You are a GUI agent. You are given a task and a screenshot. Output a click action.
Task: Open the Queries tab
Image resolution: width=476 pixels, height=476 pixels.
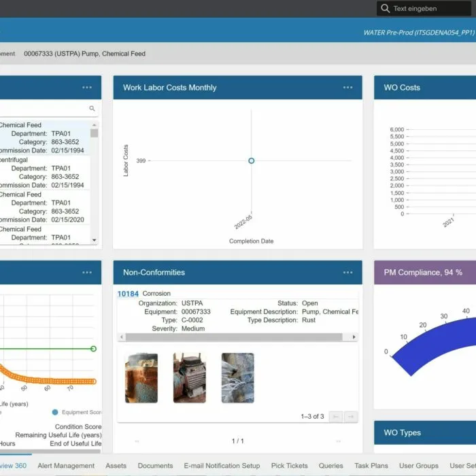coord(330,465)
